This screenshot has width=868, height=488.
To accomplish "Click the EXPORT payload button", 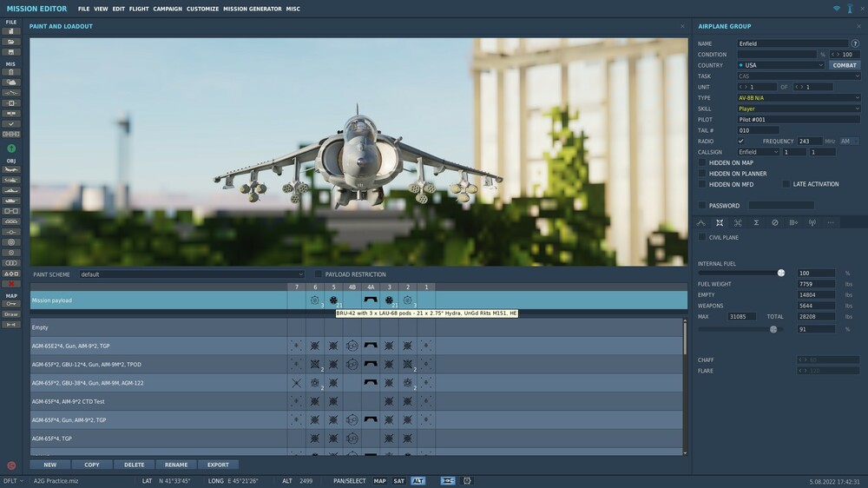I will (218, 465).
